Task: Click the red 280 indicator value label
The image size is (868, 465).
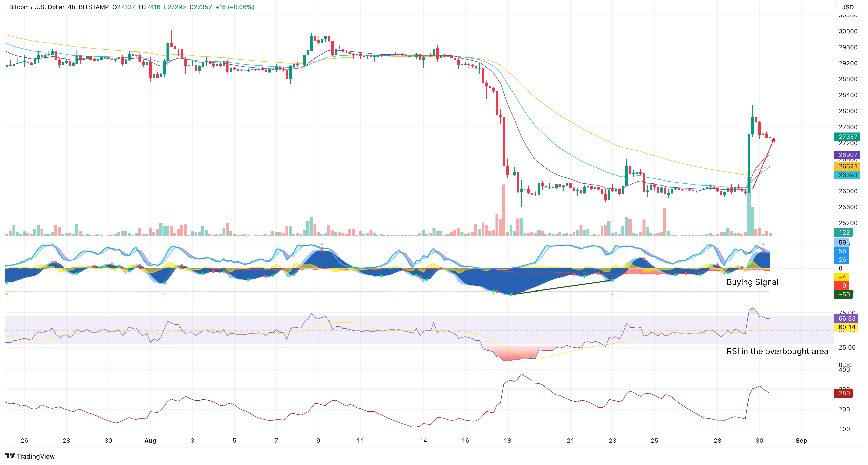Action: tap(844, 393)
